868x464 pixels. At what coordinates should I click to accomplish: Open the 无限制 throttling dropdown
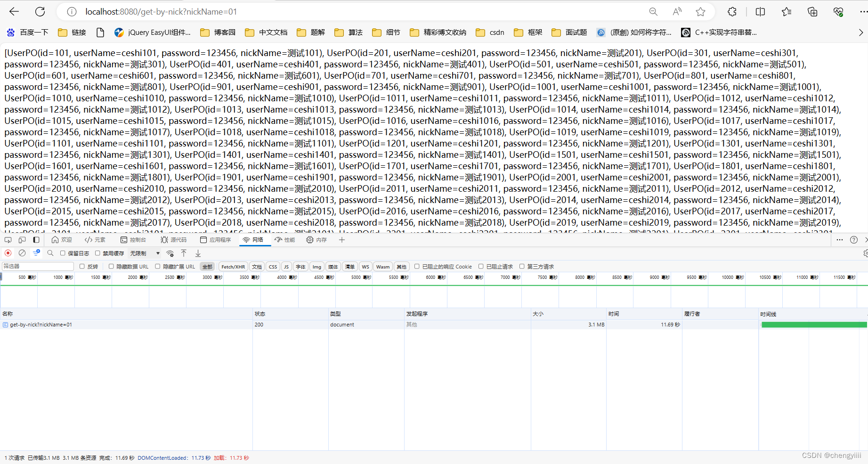145,253
